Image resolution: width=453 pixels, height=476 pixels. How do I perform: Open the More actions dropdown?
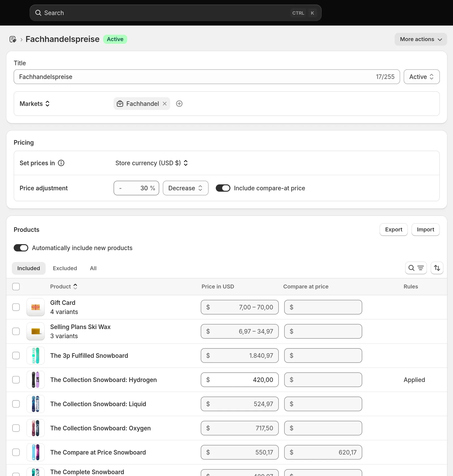[421, 39]
